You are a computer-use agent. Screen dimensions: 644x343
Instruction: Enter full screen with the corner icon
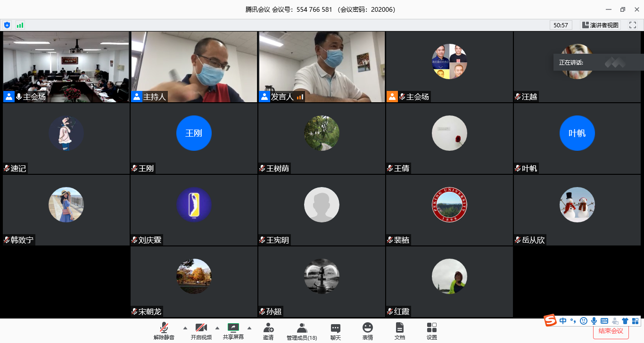pos(632,25)
